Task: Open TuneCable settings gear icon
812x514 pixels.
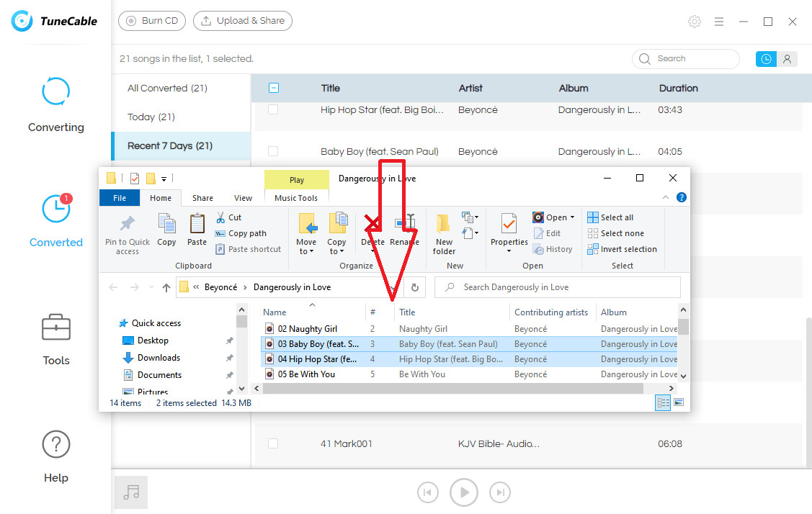Action: 694,21
